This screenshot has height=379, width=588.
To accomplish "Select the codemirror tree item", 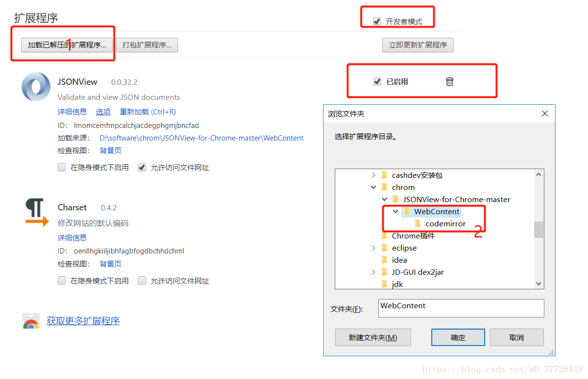I will 445,223.
